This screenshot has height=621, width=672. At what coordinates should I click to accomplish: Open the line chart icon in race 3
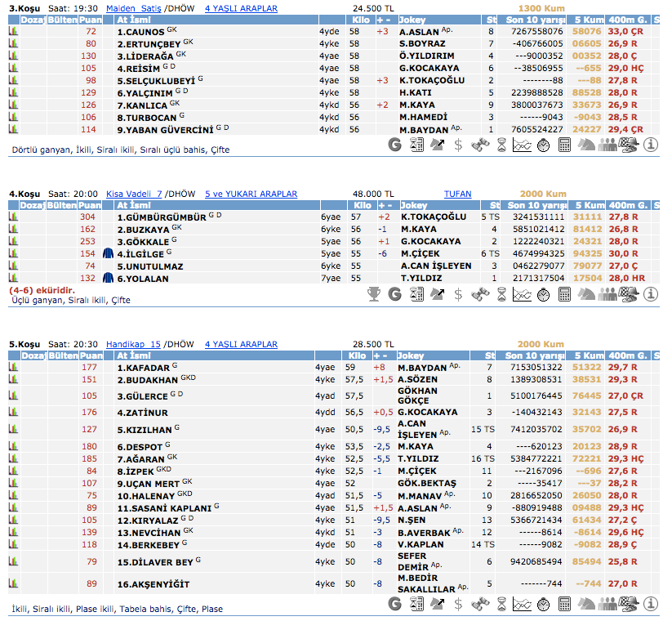point(522,145)
